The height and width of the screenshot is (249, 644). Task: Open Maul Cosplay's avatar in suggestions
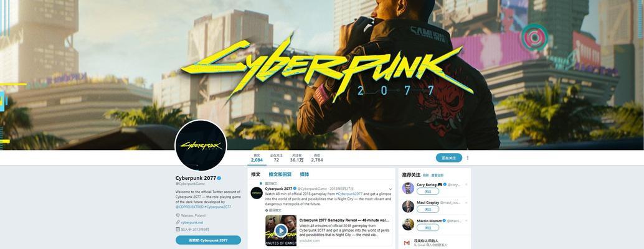(x=408, y=206)
